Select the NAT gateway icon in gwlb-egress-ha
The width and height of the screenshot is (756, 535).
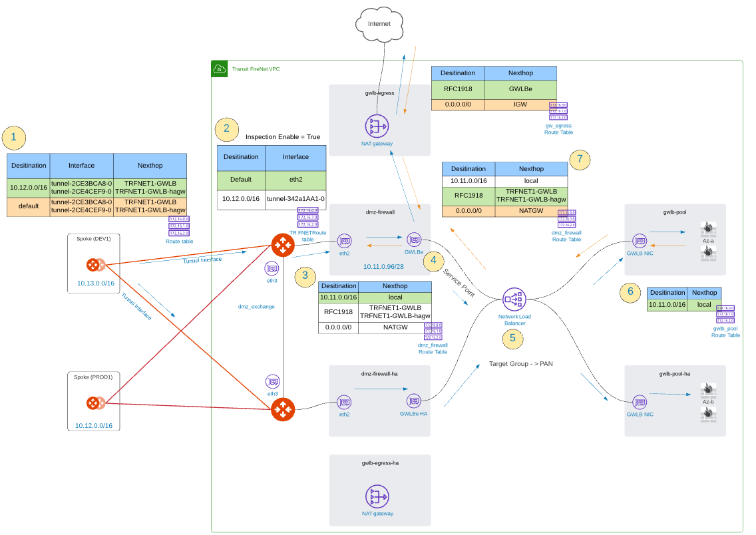[377, 496]
